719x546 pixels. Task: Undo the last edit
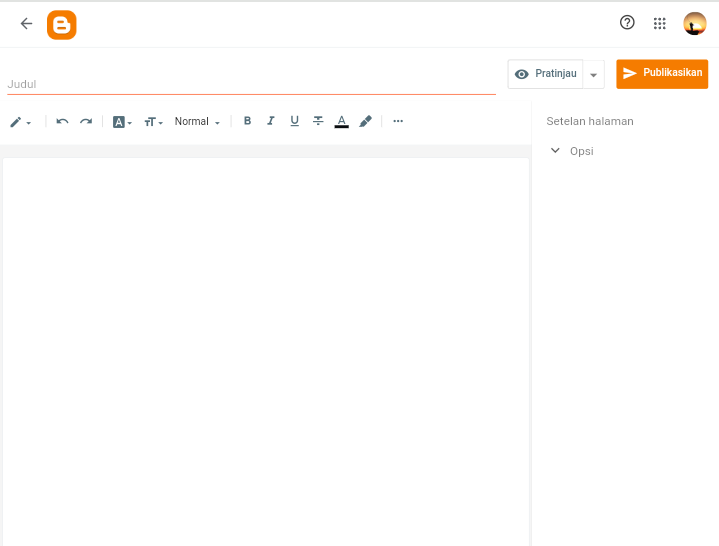(x=62, y=121)
